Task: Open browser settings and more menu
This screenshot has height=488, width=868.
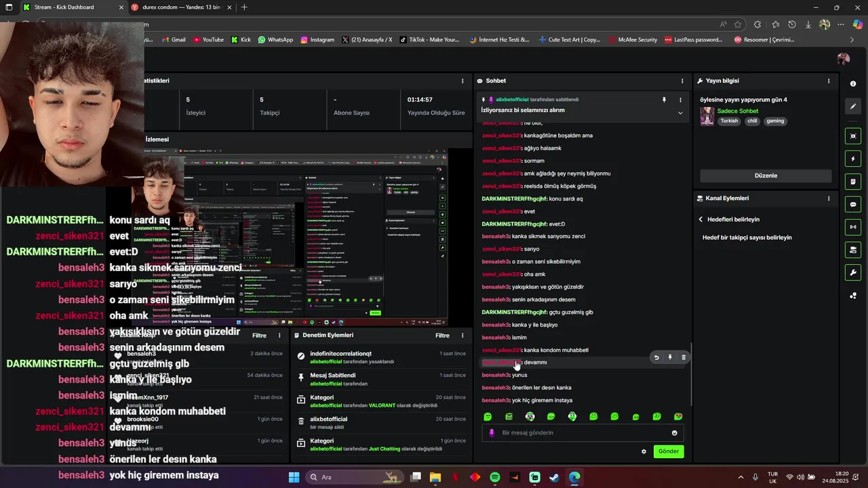Action: tap(841, 24)
